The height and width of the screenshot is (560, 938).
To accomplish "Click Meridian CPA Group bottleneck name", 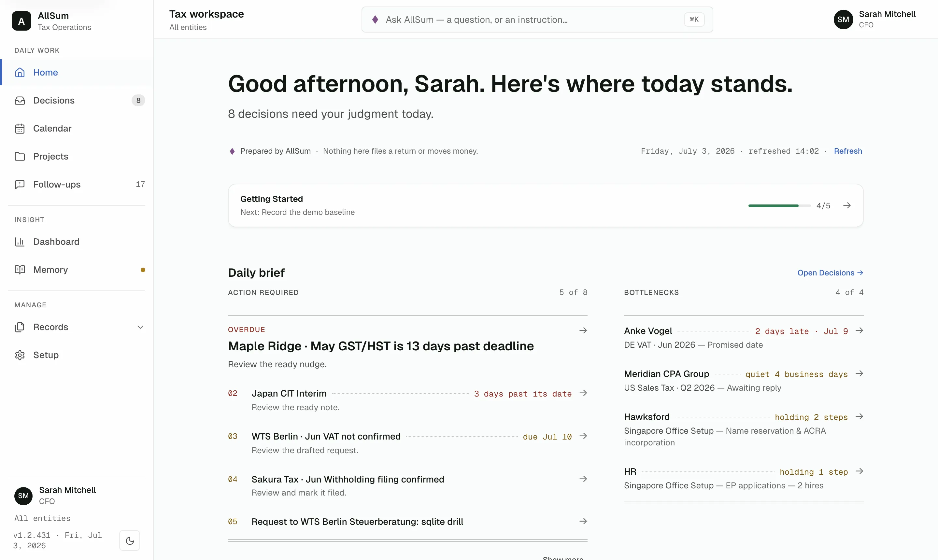I will point(666,374).
